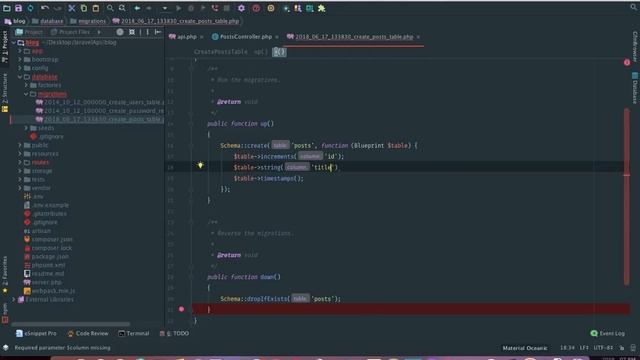Image resolution: width=640 pixels, height=360 pixels.
Task: Click the navigate Forward arrow
Action: click(x=149, y=8)
